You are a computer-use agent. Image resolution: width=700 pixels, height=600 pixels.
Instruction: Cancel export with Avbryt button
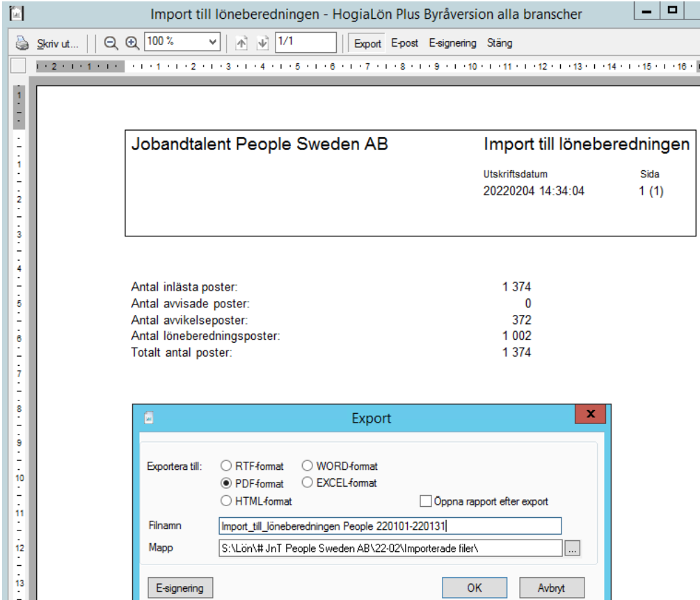tap(551, 587)
